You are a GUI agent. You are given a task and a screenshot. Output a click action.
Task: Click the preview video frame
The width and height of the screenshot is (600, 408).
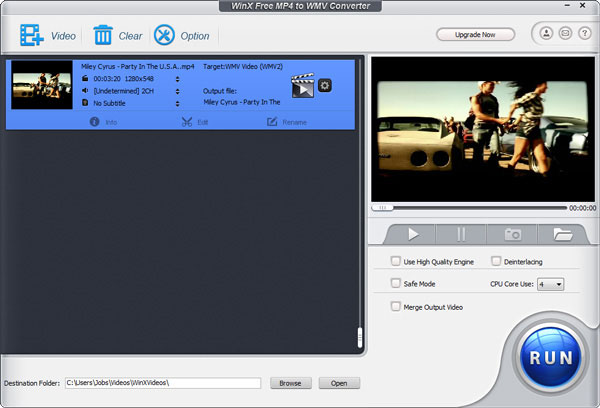483,130
